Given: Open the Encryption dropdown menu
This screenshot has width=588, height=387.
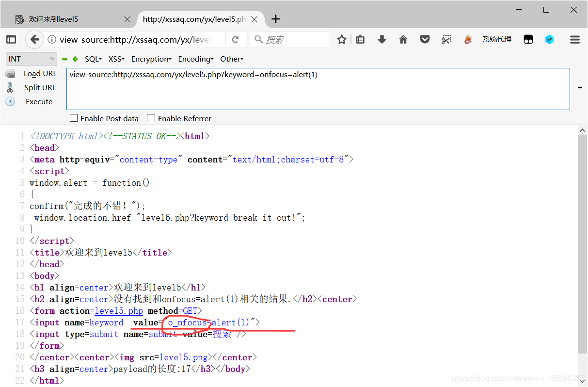Looking at the screenshot, I should pos(151,59).
